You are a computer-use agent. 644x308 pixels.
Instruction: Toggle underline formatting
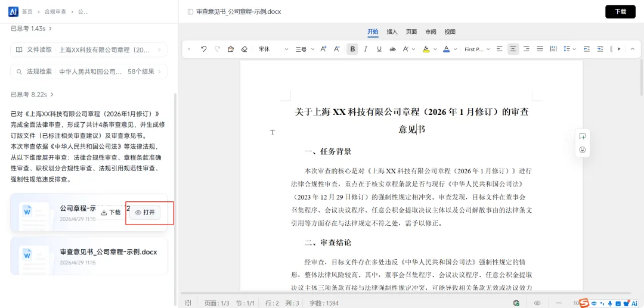pyautogui.click(x=379, y=49)
